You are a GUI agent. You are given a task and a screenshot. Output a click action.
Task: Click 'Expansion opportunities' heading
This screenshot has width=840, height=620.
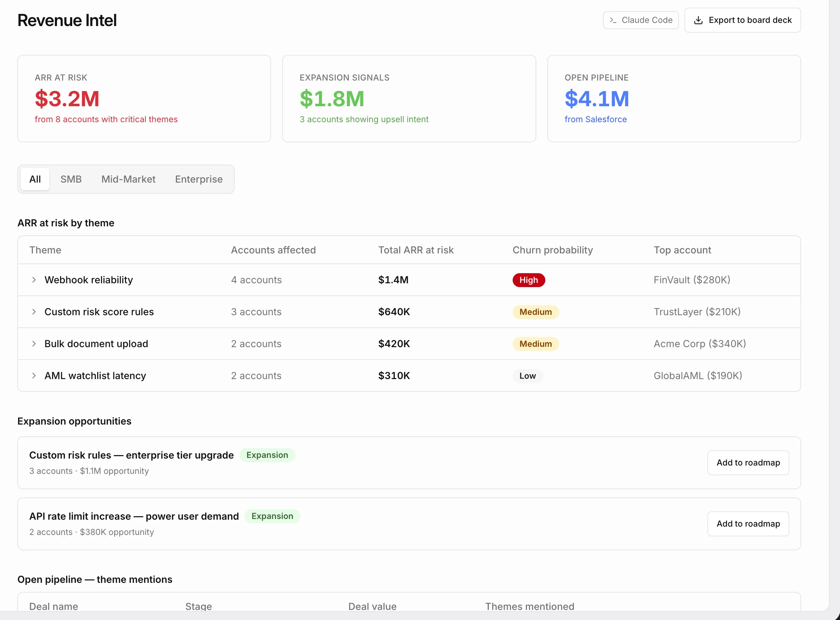pyautogui.click(x=75, y=421)
